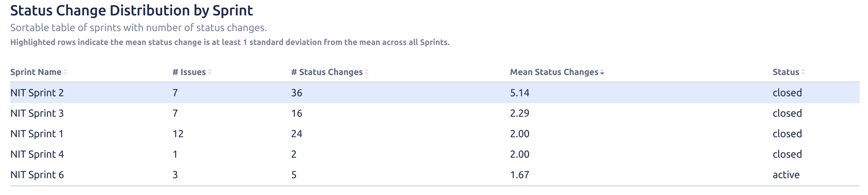Select the NIT Sprint 3 row name

click(x=37, y=113)
